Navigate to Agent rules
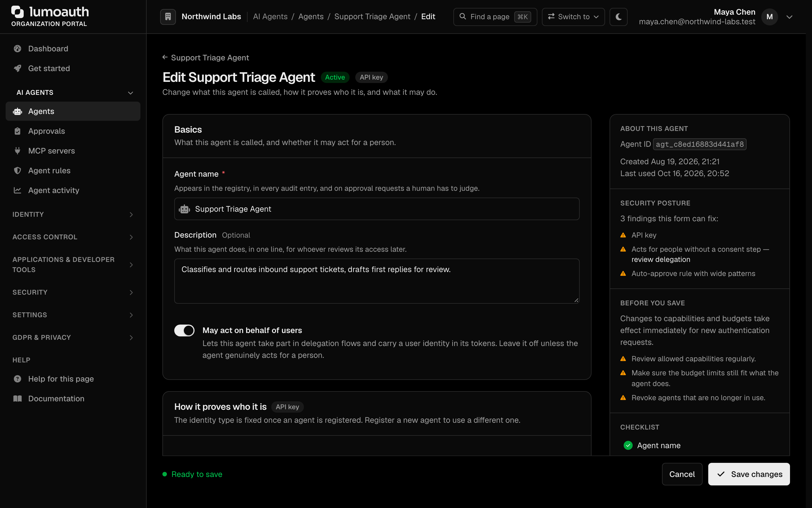This screenshot has height=508, width=812. coord(73,171)
